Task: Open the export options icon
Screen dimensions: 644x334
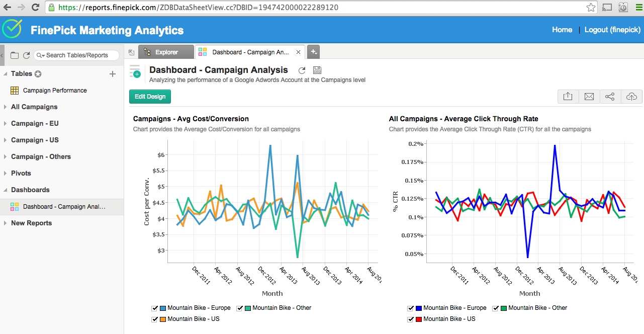Action: pyautogui.click(x=568, y=96)
